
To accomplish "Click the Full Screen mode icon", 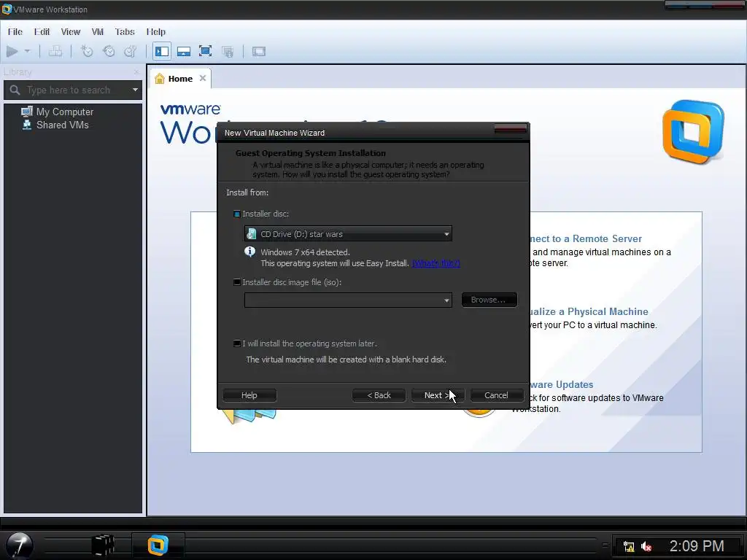I will [x=205, y=51].
